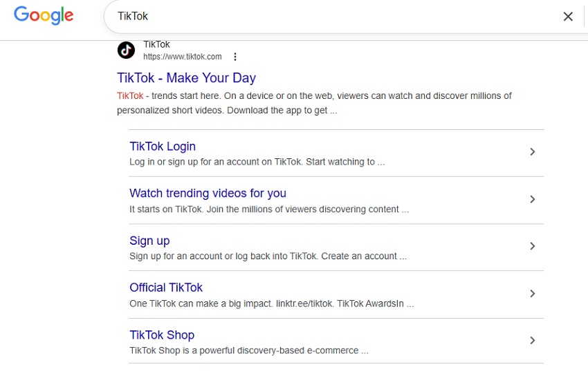
Task: Click the TikTok site name above URL
Action: pos(156,45)
